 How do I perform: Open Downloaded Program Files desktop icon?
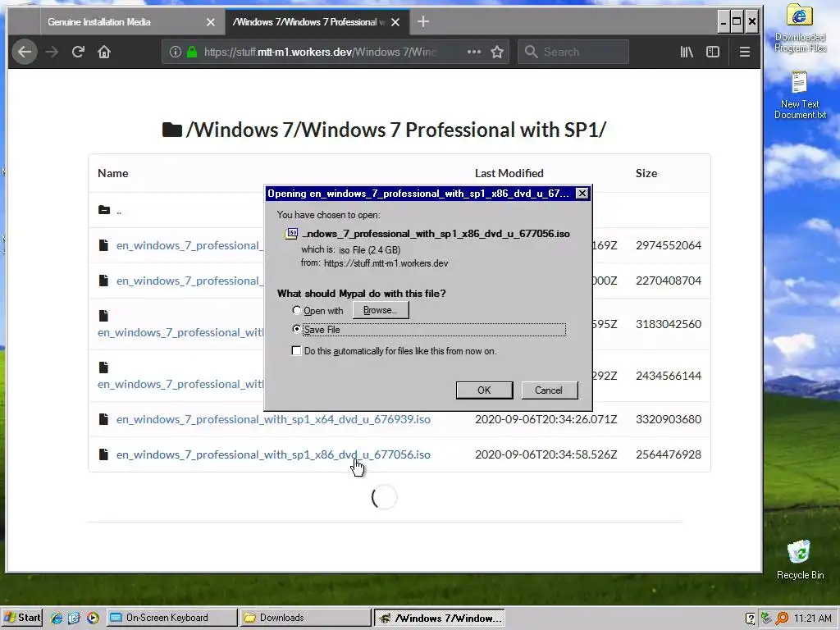(801, 29)
